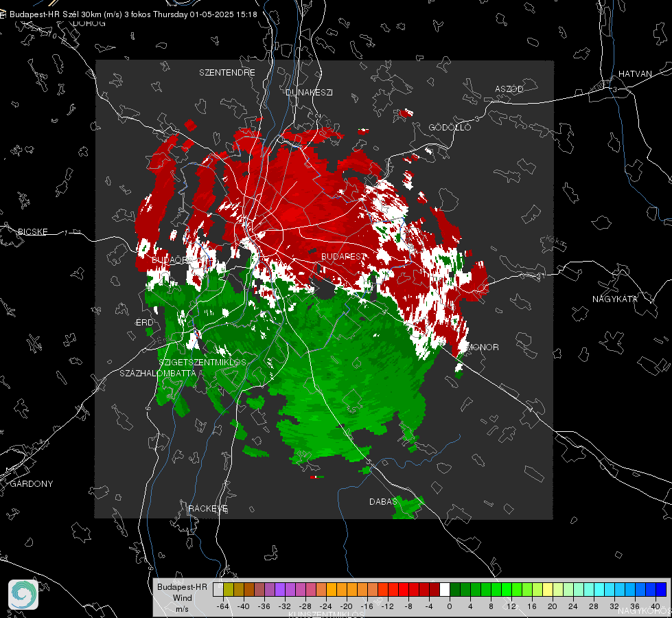Click the MONOR town label

point(483,347)
